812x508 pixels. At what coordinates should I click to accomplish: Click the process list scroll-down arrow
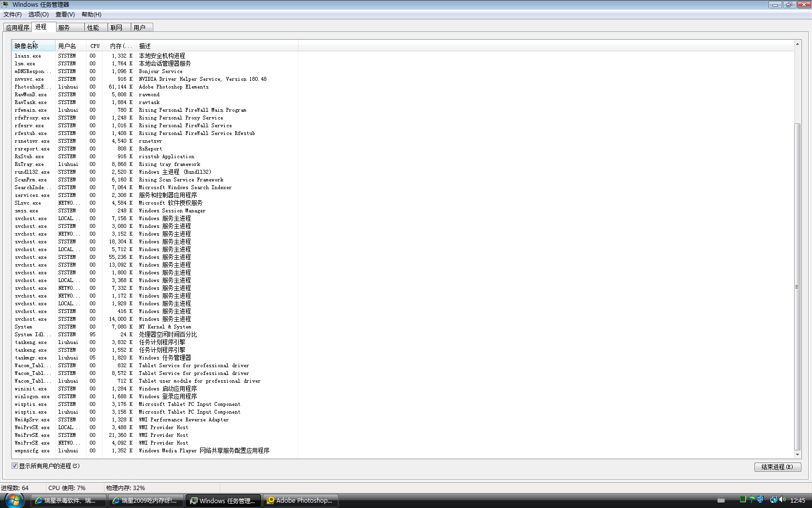click(797, 454)
